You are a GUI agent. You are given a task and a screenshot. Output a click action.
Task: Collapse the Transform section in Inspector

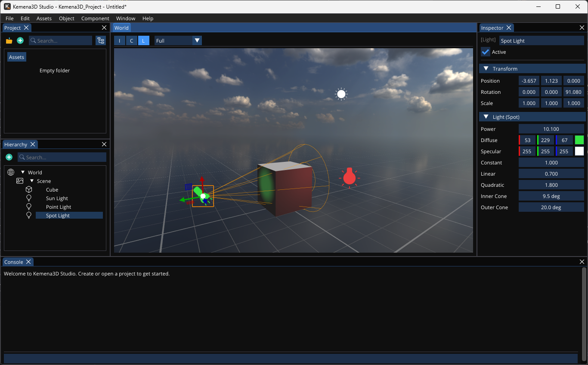point(486,69)
